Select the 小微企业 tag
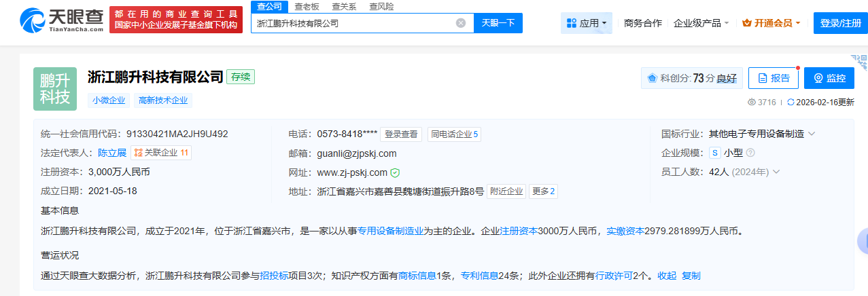This screenshot has width=868, height=296. 109,100
